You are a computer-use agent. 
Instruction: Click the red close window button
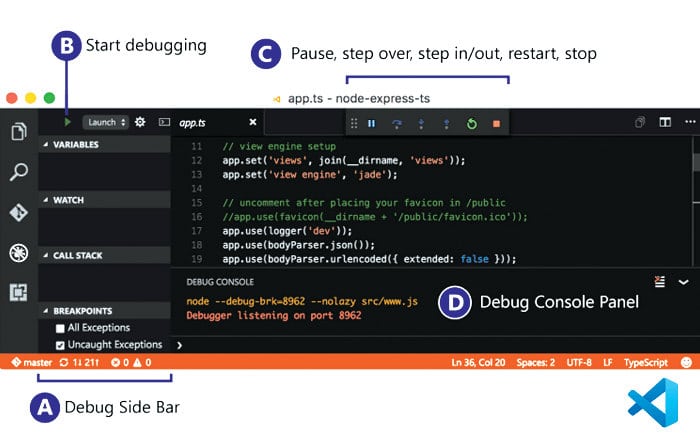point(12,98)
